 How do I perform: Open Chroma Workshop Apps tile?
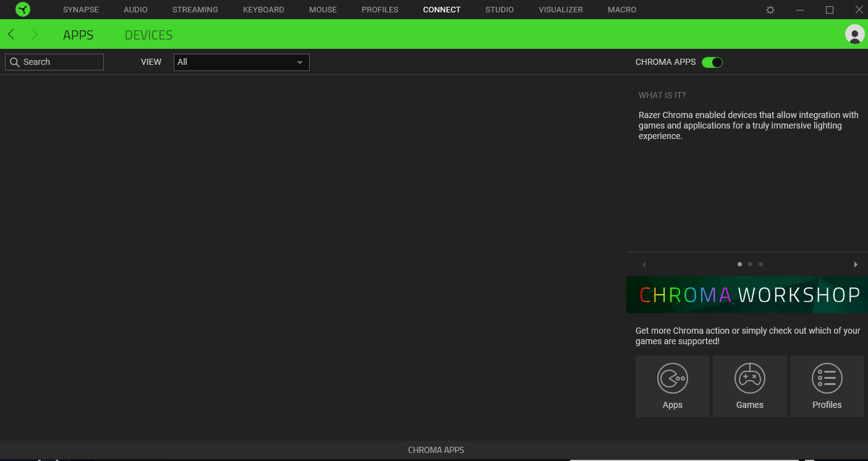pos(673,386)
